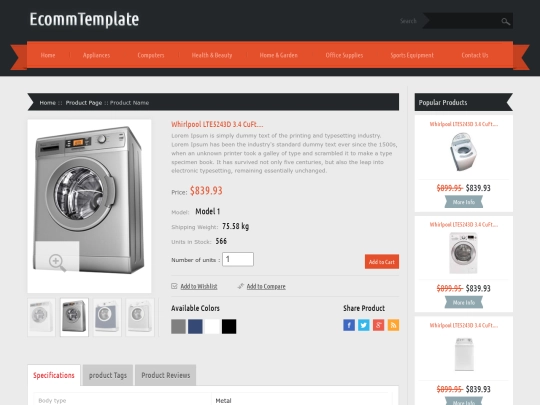The width and height of the screenshot is (540, 405).
Task: Go to Health & Beauty category
Action: tap(212, 55)
